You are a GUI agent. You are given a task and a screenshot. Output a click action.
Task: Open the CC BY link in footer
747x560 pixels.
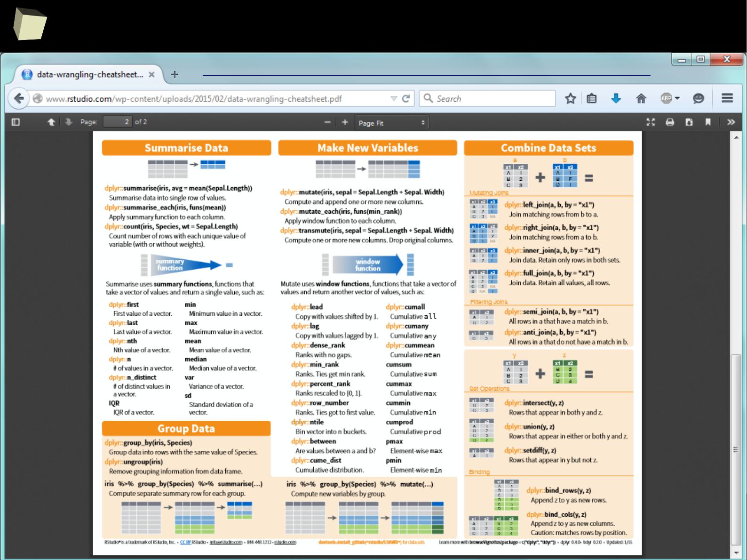click(186, 542)
